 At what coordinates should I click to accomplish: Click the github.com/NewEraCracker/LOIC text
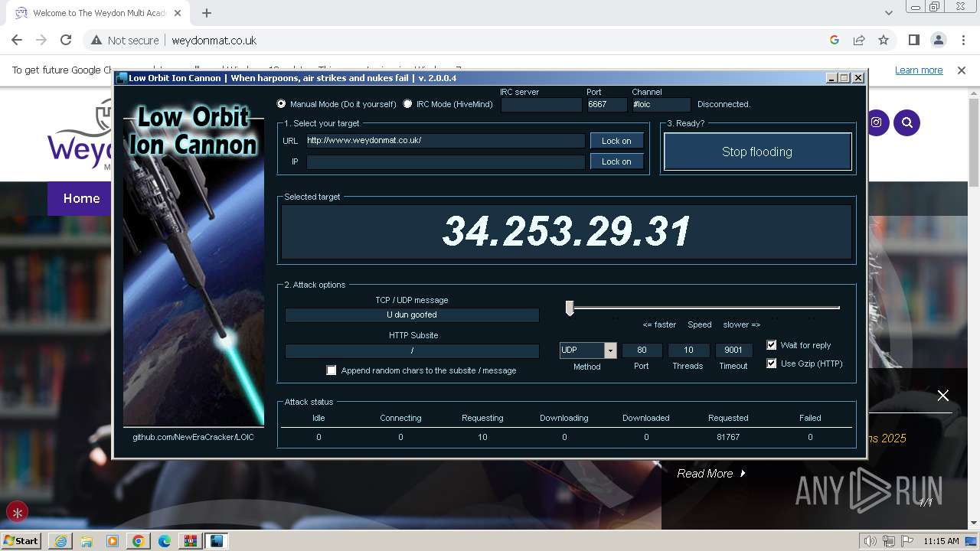click(x=193, y=437)
